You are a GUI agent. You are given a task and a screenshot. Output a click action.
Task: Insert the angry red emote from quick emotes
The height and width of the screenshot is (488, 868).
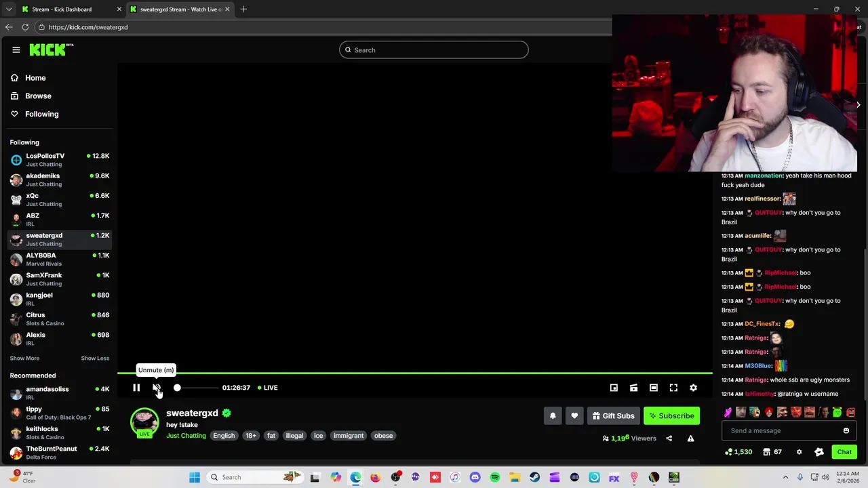pos(850,412)
